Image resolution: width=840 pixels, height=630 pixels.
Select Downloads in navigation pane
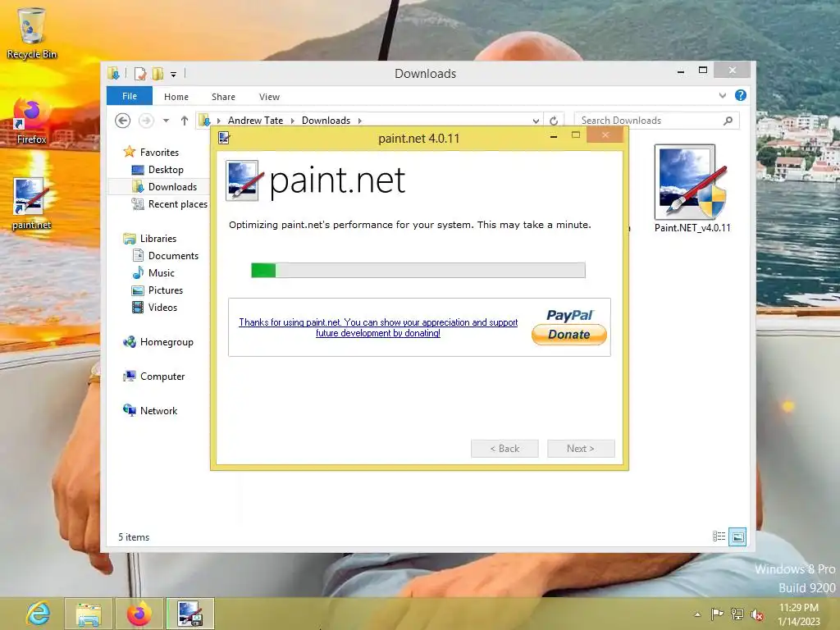click(164, 187)
